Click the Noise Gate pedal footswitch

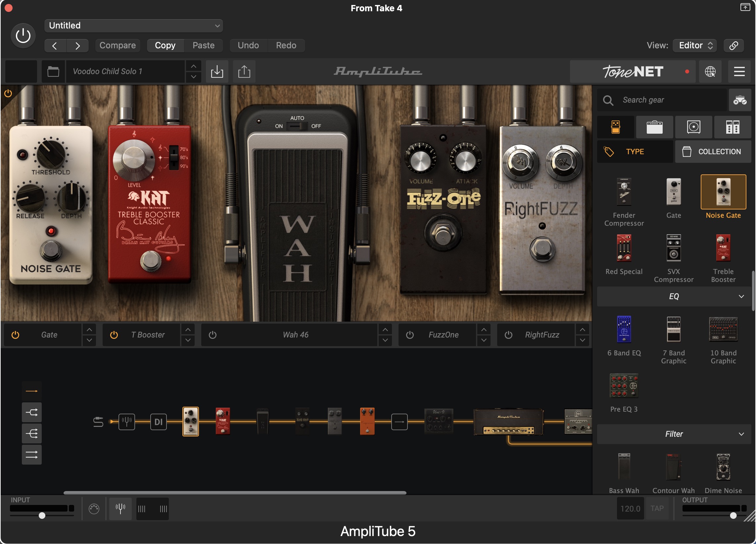click(x=51, y=250)
